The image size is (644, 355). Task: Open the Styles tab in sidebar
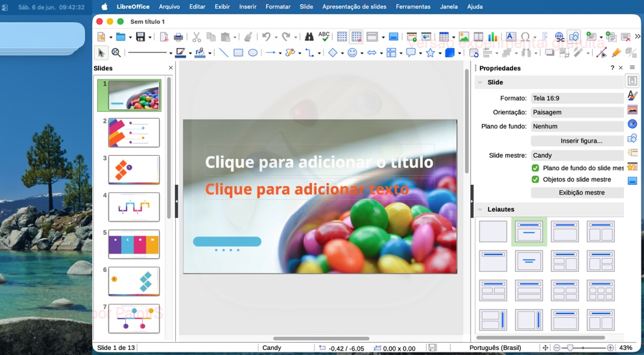pos(632,95)
